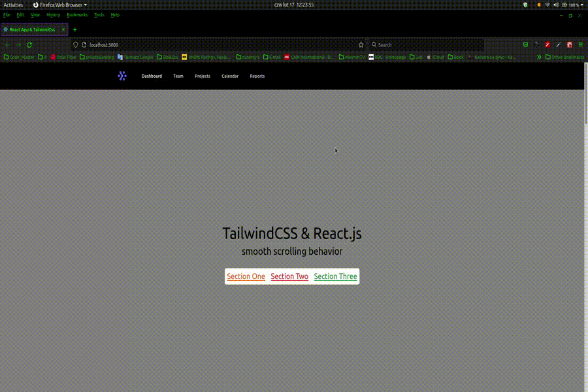Open the Projects navbar link

coord(203,76)
